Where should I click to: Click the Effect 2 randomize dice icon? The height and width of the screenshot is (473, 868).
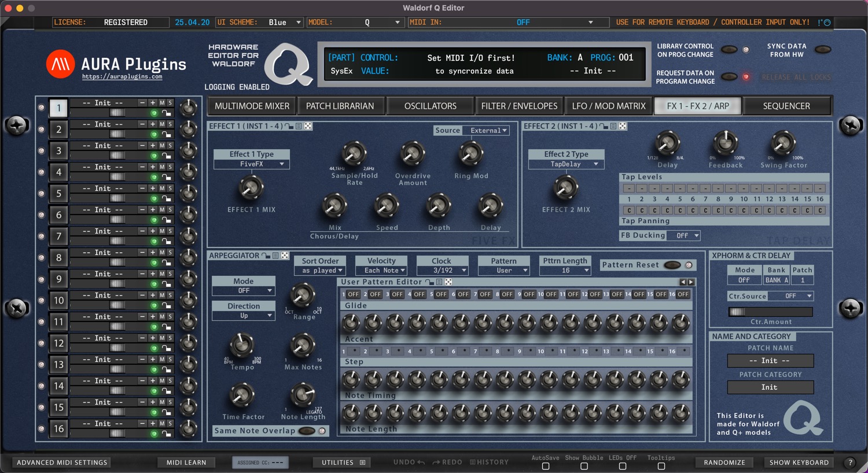point(623,126)
